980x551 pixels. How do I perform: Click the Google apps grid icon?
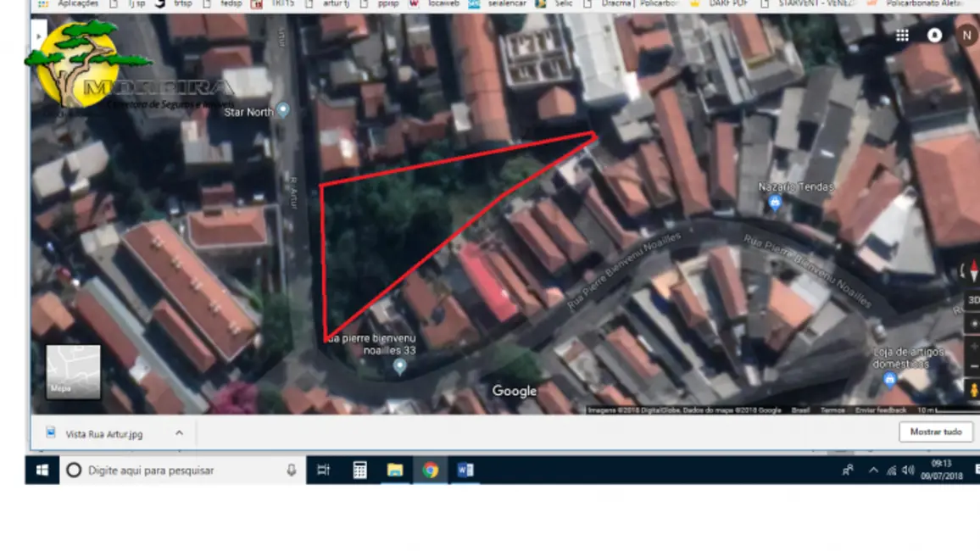901,36
